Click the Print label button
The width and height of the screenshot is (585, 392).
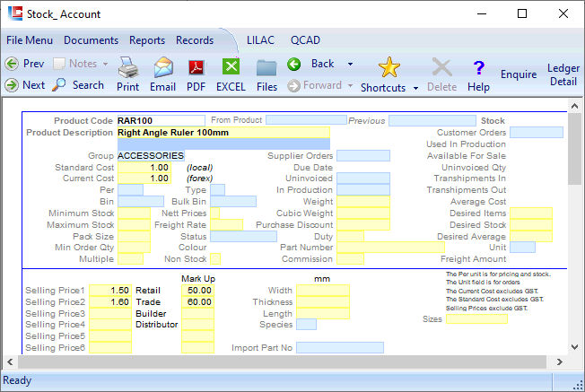click(128, 87)
